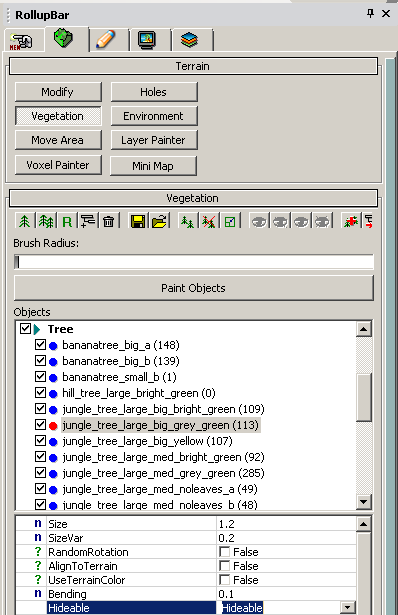The width and height of the screenshot is (398, 615).
Task: Click the red dot beside jungle_tree_large_big_grey_green
Action: point(53,426)
